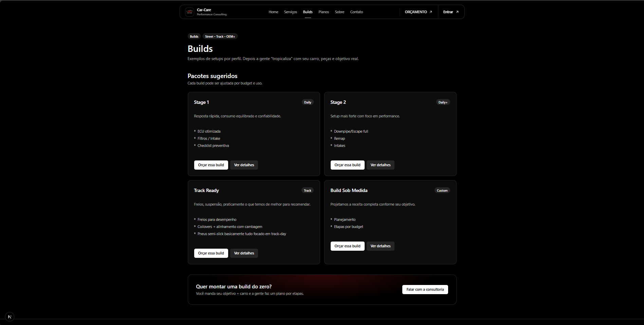Request a quote for Stage 1 build
Viewport: 644px width, 325px height.
pyautogui.click(x=211, y=165)
